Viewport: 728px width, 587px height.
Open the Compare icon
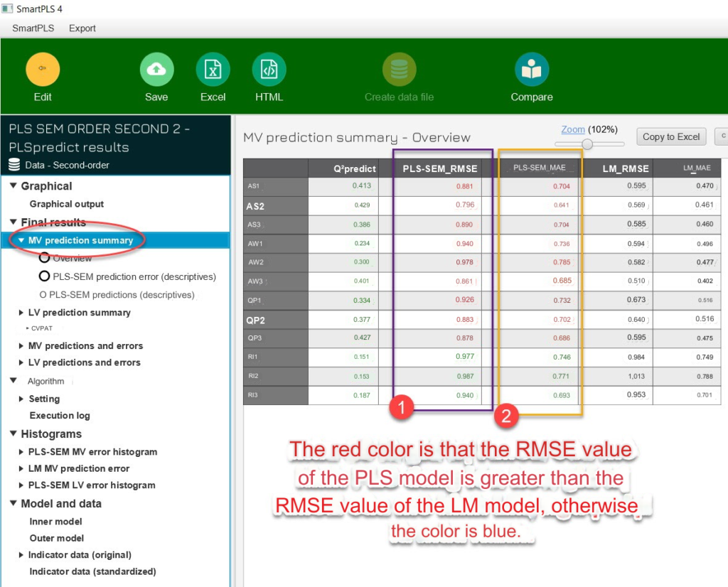click(532, 69)
